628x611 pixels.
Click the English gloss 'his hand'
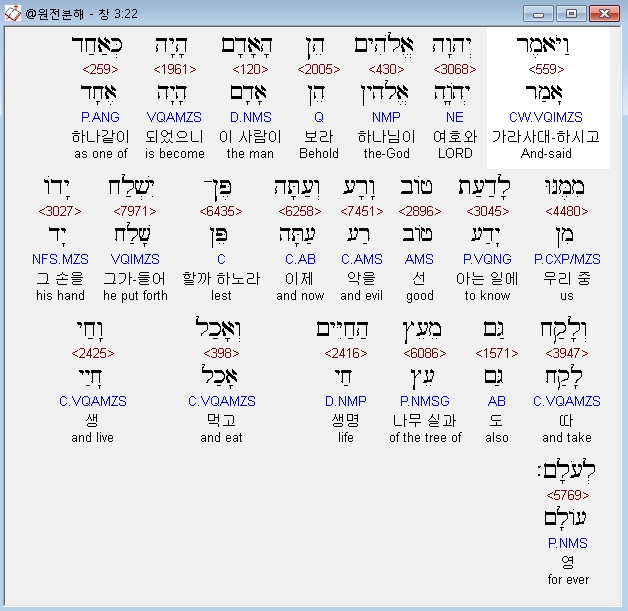pos(60,295)
